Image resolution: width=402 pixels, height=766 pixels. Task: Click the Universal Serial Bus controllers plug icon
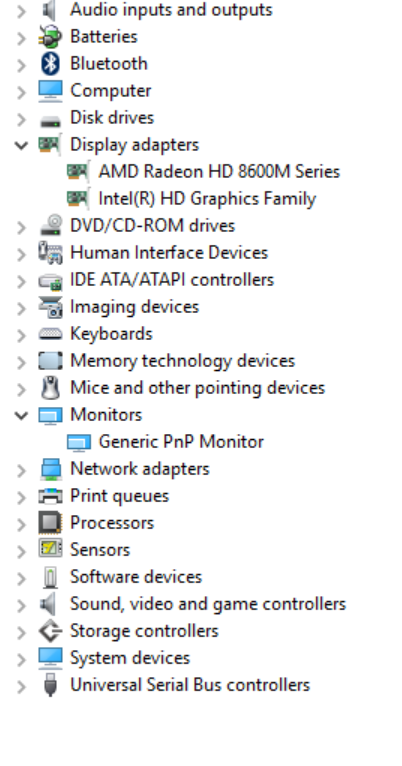click(50, 684)
